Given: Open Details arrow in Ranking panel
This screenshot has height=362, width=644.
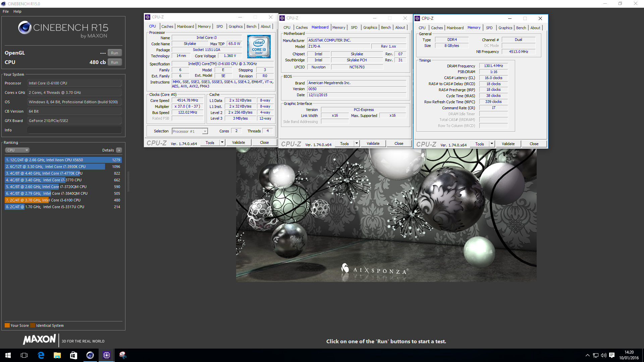Looking at the screenshot, I should tap(119, 150).
